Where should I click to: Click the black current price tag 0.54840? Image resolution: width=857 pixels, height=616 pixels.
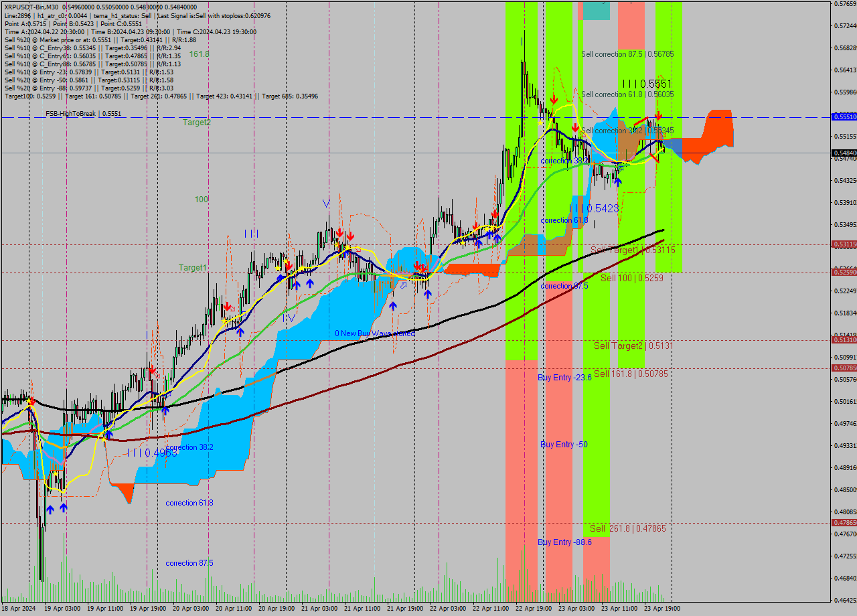pos(844,153)
